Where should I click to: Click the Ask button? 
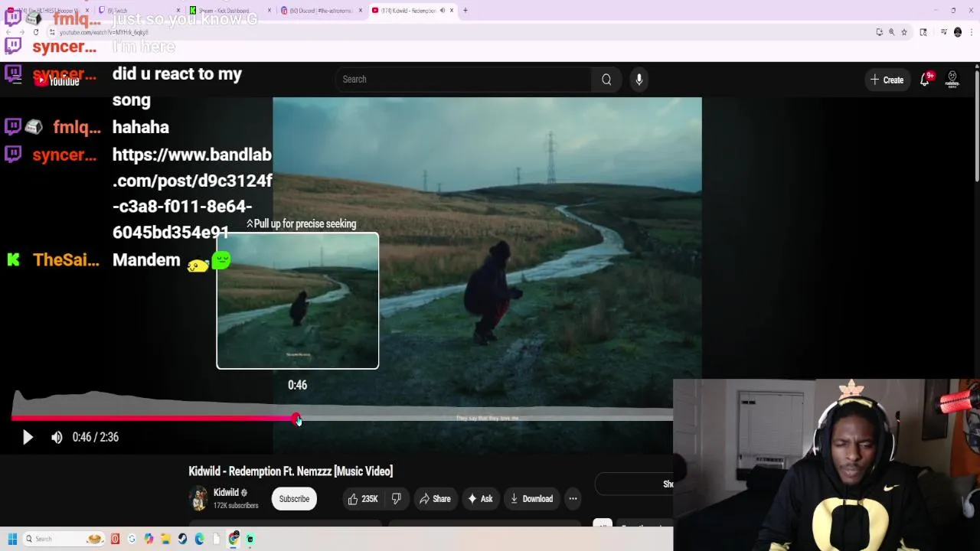point(480,499)
